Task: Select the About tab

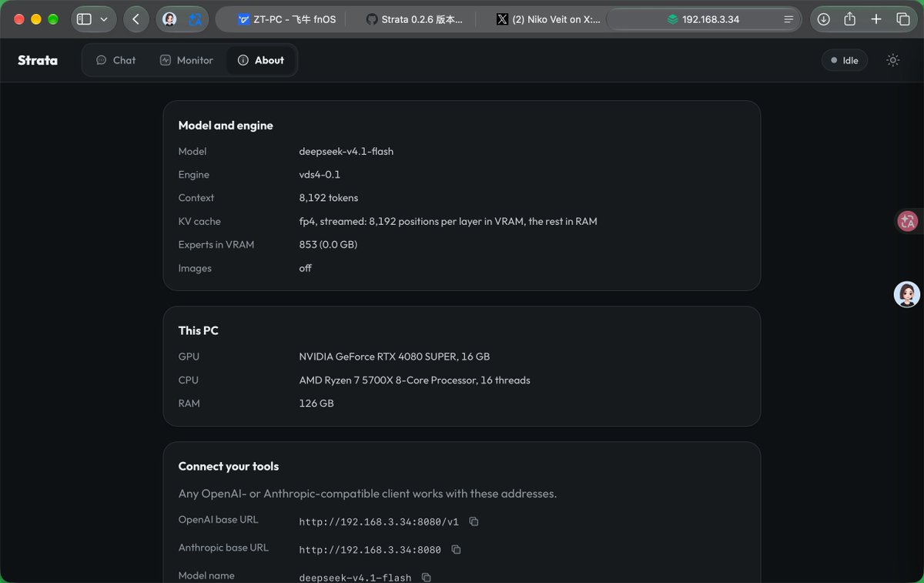Action: 261,60
